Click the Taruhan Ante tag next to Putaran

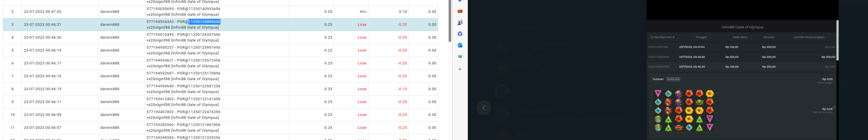(x=673, y=79)
